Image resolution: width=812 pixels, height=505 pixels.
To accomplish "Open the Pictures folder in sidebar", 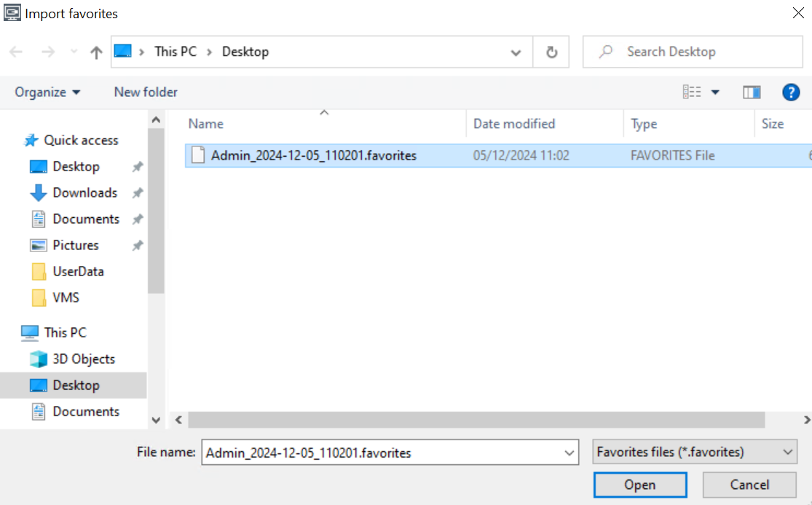I will coord(75,246).
